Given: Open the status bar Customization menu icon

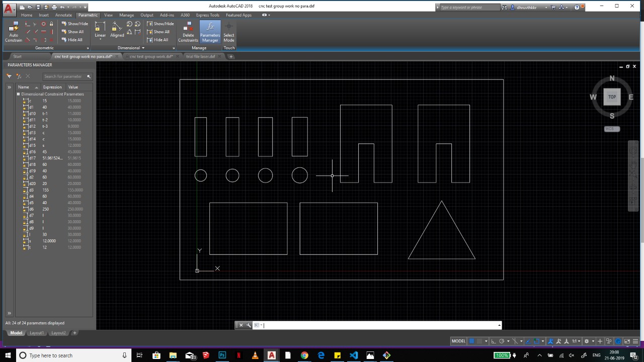Looking at the screenshot, I should click(x=635, y=341).
